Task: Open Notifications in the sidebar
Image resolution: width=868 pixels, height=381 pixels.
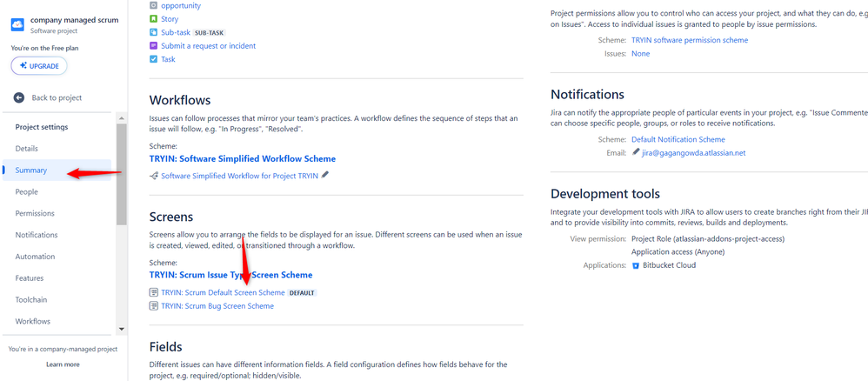Action: point(37,235)
